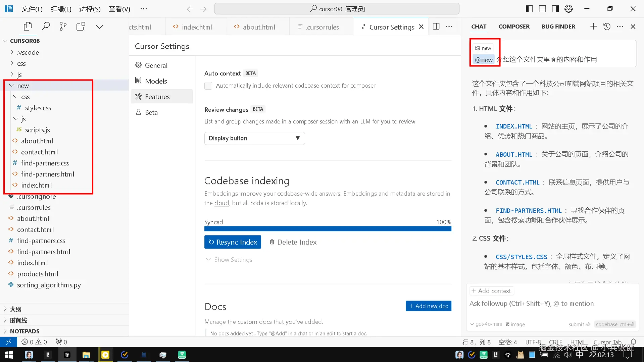Open Cursor settings gear in title bar

click(x=568, y=9)
